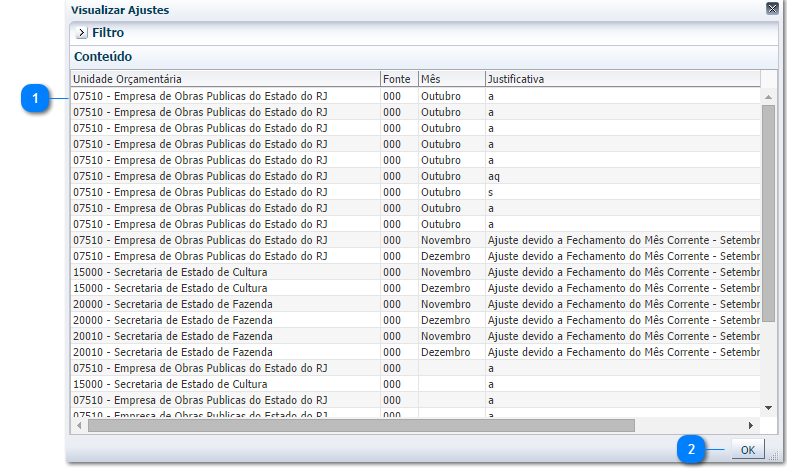The width and height of the screenshot is (787, 470).
Task: Click vertical scrollbar up arrow
Action: [x=768, y=97]
